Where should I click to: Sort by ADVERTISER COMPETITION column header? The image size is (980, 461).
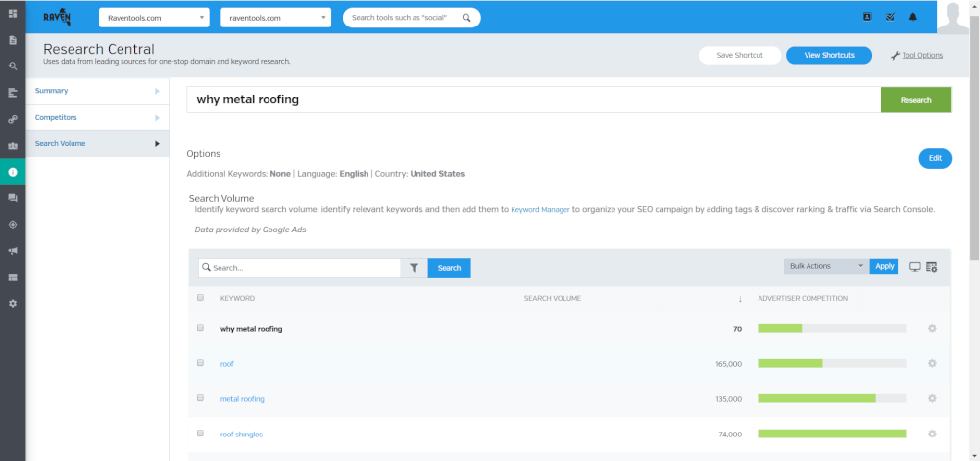coord(803,299)
